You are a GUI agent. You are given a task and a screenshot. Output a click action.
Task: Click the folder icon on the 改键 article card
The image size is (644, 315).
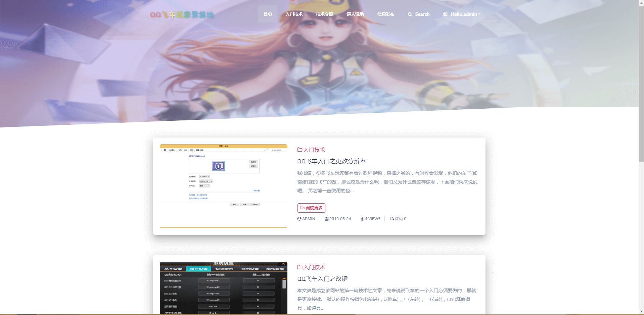click(x=300, y=267)
